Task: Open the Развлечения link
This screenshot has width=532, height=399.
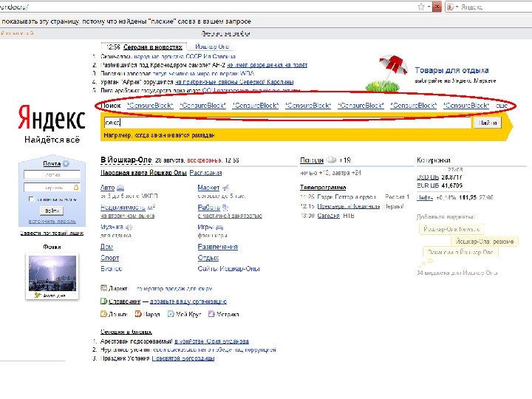Action: [217, 247]
